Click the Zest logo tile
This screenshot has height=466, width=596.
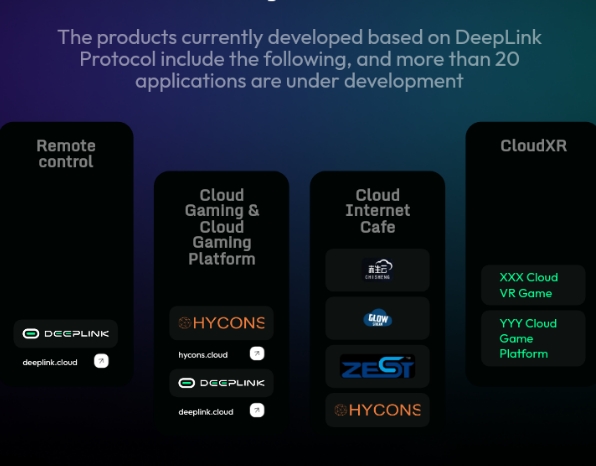pos(377,366)
